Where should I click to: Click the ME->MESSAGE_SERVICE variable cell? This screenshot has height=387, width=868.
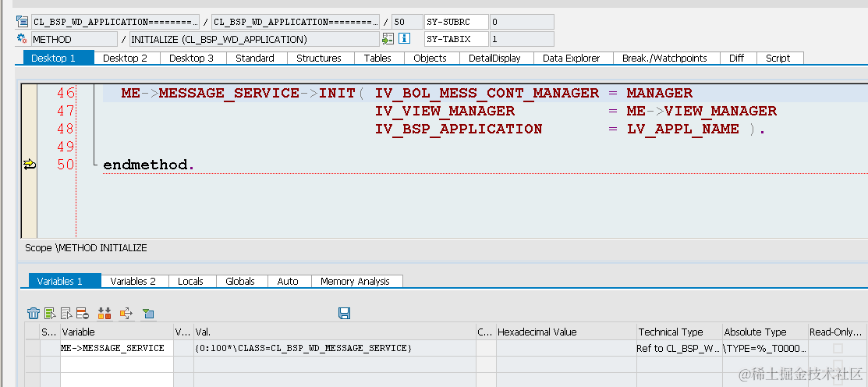pos(117,348)
